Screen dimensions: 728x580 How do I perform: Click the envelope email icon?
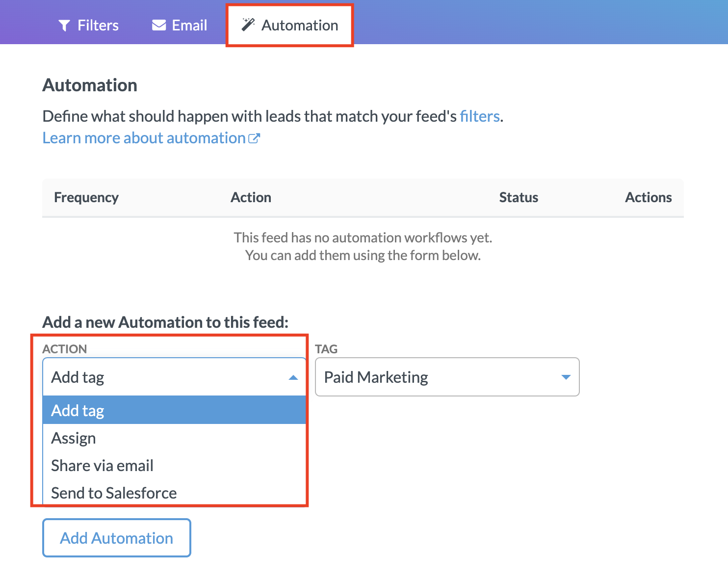(x=159, y=25)
